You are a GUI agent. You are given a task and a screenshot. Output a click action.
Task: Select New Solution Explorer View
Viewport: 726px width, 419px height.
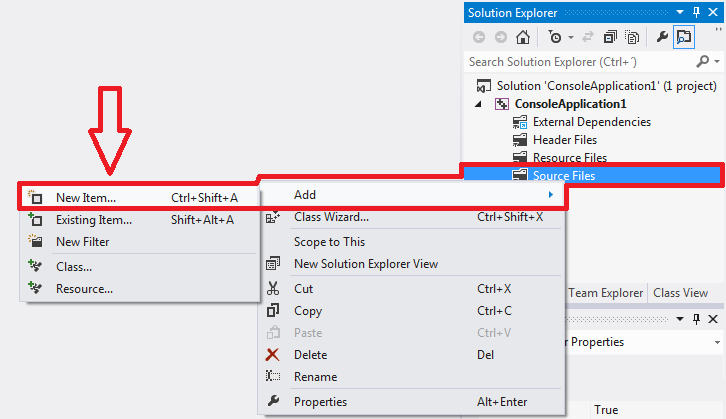[x=411, y=264]
